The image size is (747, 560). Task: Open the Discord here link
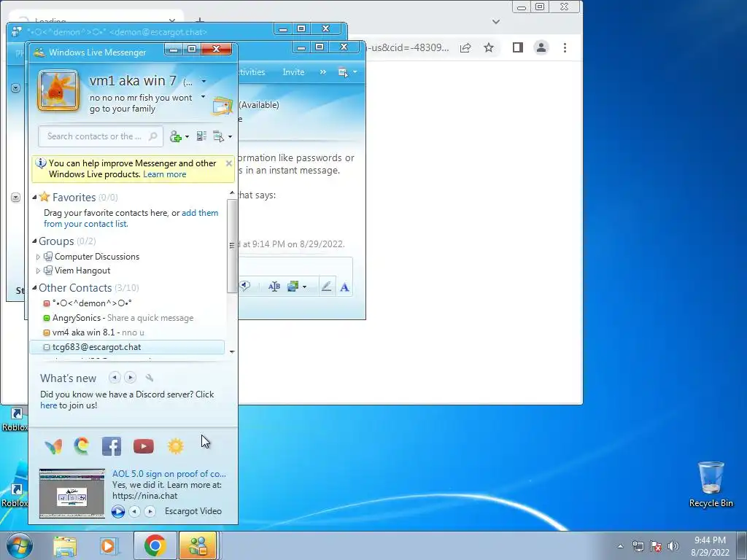point(48,405)
